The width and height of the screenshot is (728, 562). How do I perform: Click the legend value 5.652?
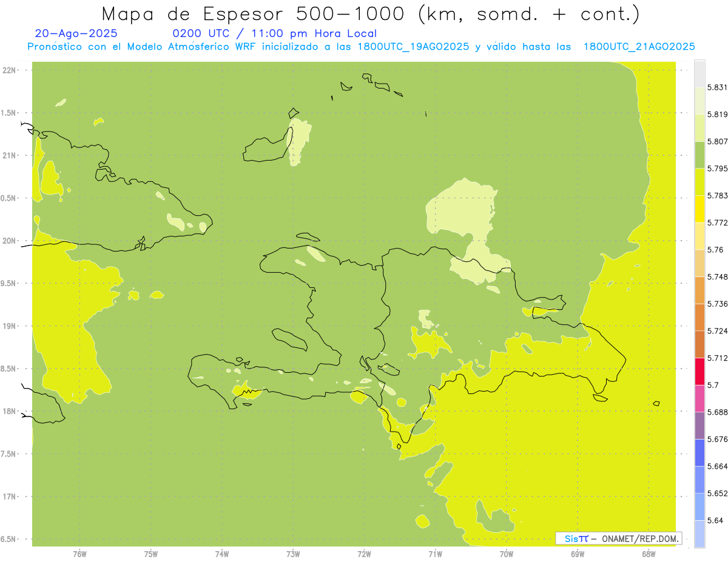717,493
